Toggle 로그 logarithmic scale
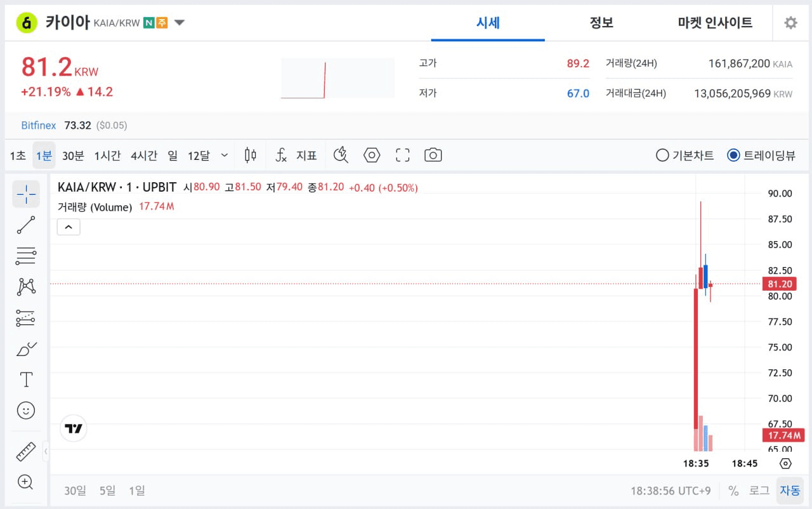This screenshot has height=509, width=812. click(759, 491)
